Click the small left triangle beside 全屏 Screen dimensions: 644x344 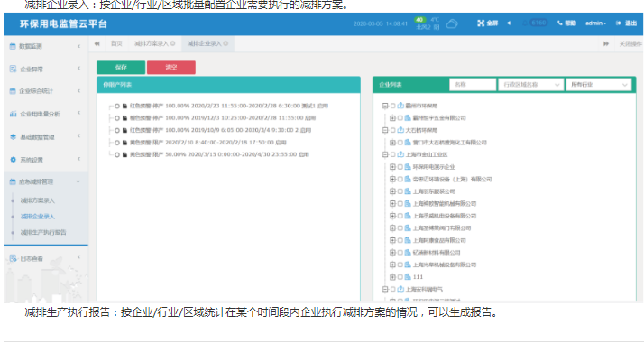(509, 23)
